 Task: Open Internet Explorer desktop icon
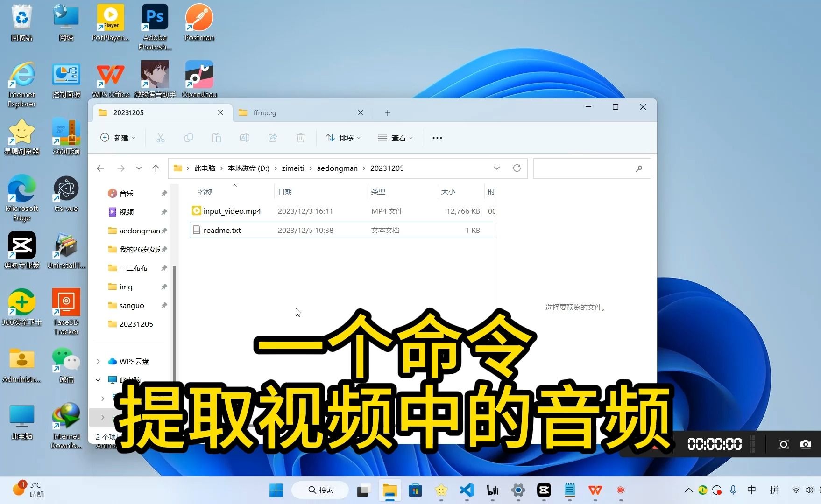21,84
